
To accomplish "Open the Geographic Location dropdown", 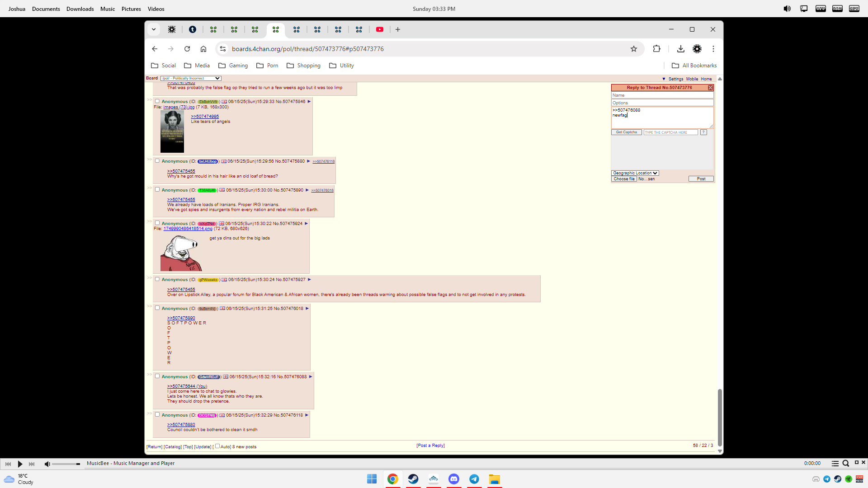I will 635,173.
